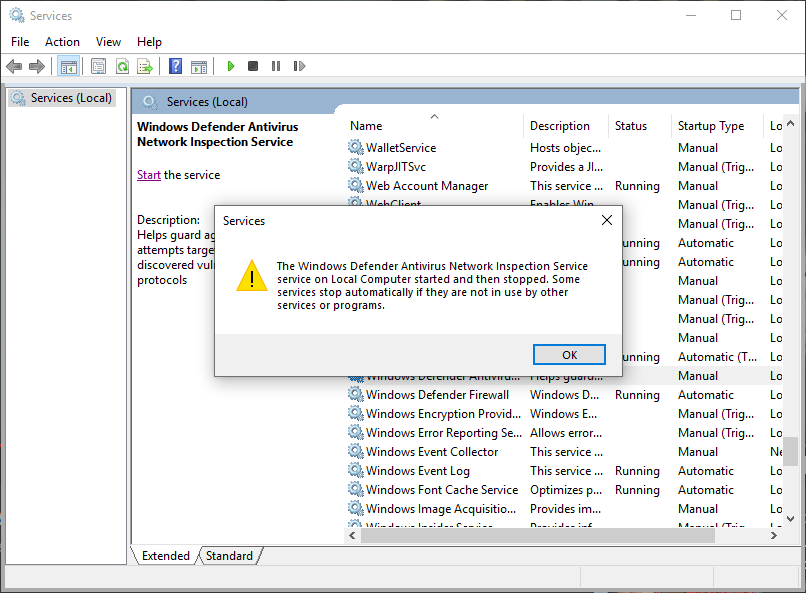Image resolution: width=806 pixels, height=593 pixels.
Task: Click the Export List toolbar icon
Action: click(145, 66)
